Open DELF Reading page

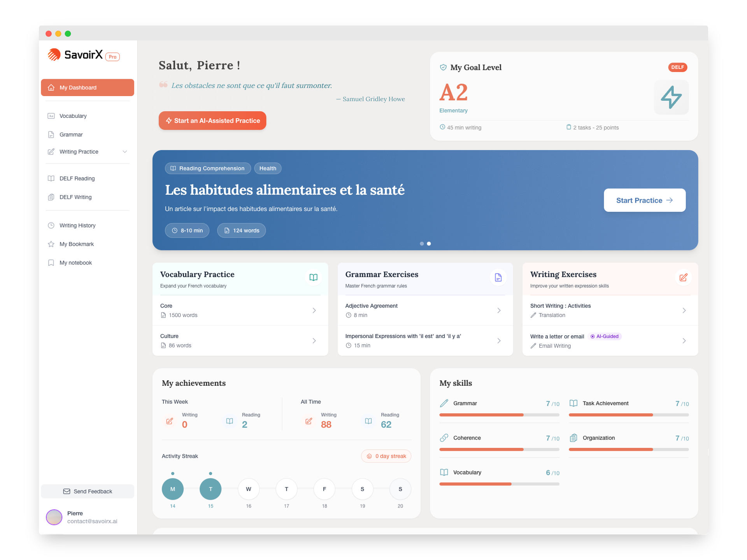point(88,178)
